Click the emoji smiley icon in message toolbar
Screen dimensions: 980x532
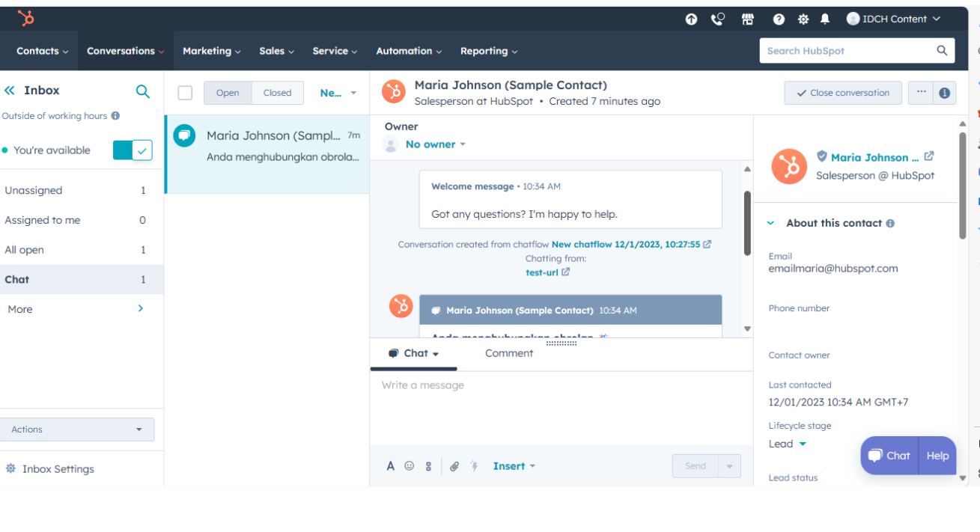[409, 466]
